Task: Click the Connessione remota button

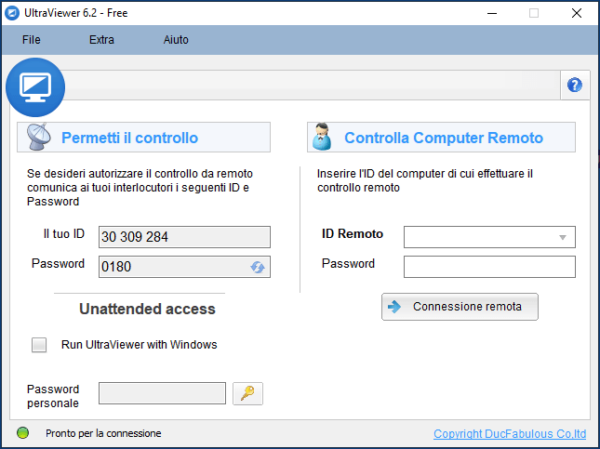Action: 460,307
